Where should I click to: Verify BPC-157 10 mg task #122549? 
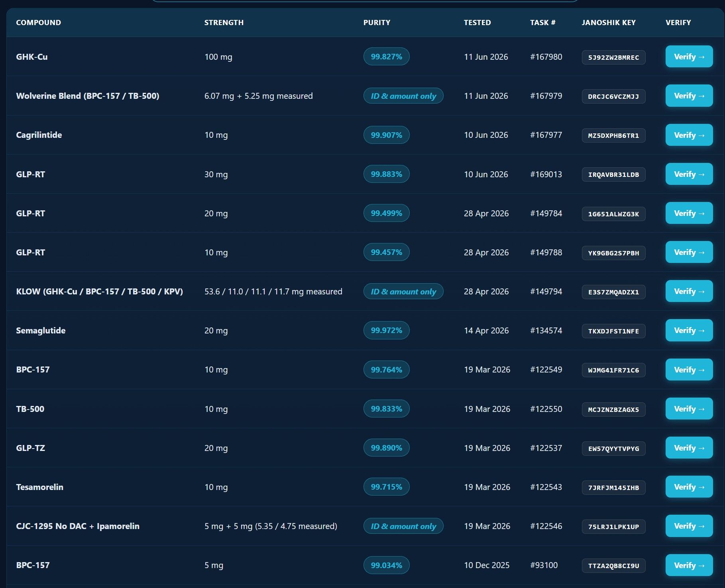pos(689,370)
